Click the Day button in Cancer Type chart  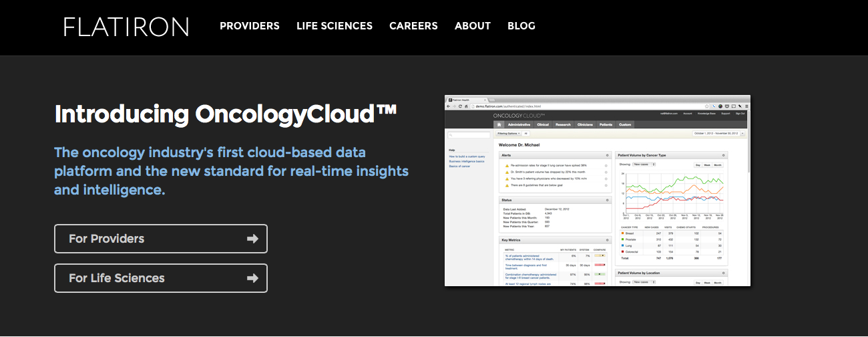coord(698,165)
